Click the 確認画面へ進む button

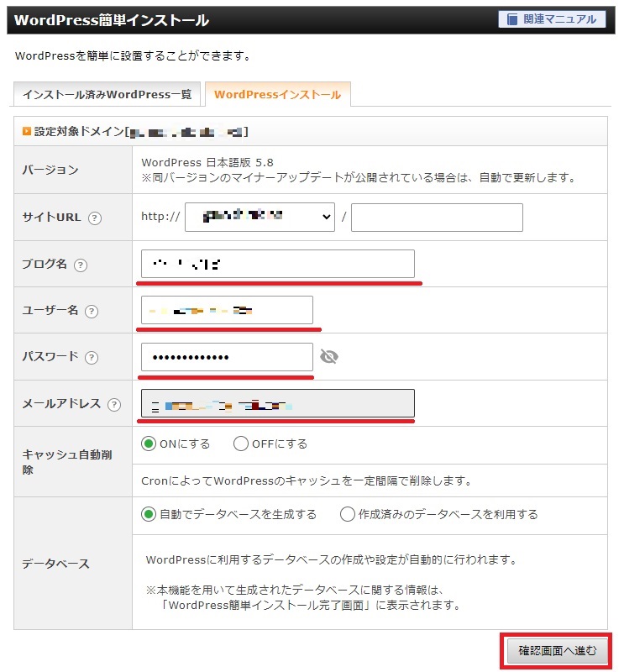point(557,650)
